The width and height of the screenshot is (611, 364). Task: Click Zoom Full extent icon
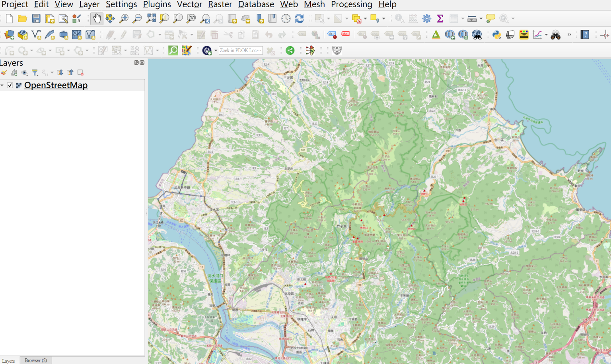coord(151,19)
